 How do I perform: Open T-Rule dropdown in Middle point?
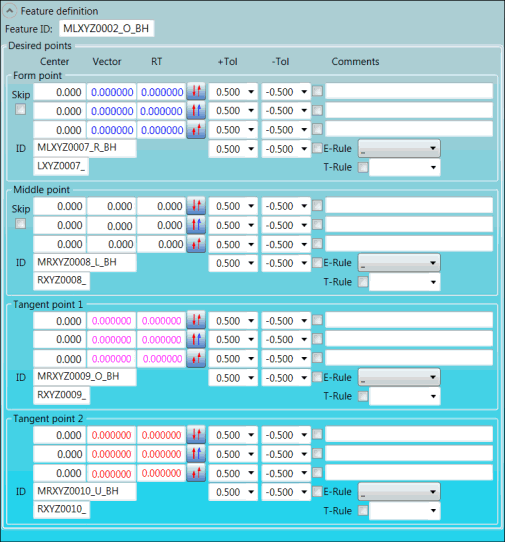tap(405, 282)
